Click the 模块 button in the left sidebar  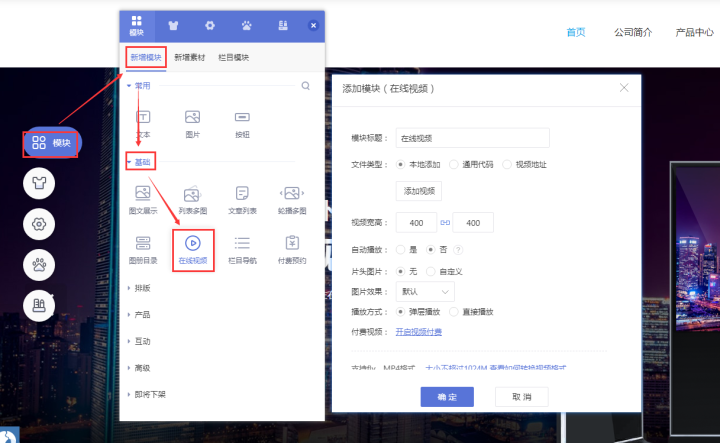52,143
